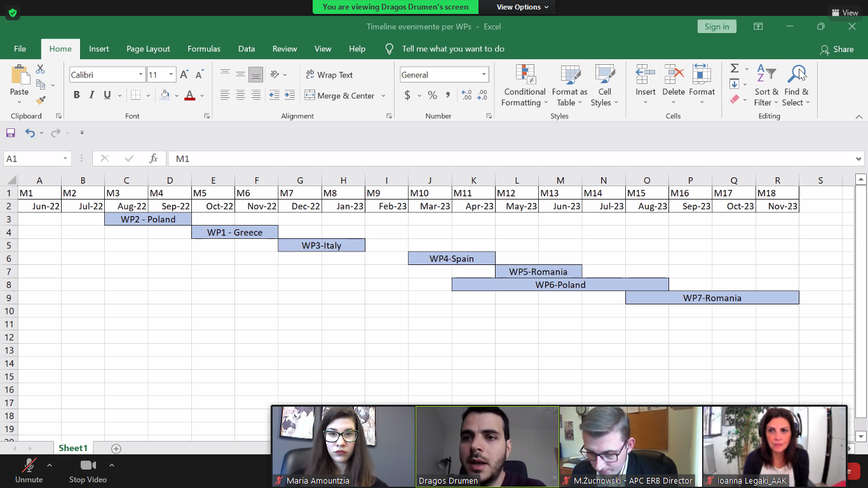The image size is (868, 488).
Task: Click the Stop Video button
Action: 88,470
